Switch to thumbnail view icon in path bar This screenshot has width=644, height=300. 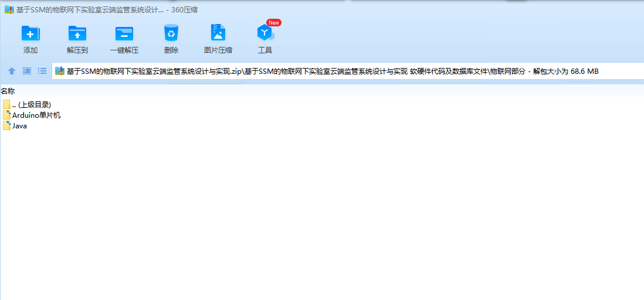point(27,71)
